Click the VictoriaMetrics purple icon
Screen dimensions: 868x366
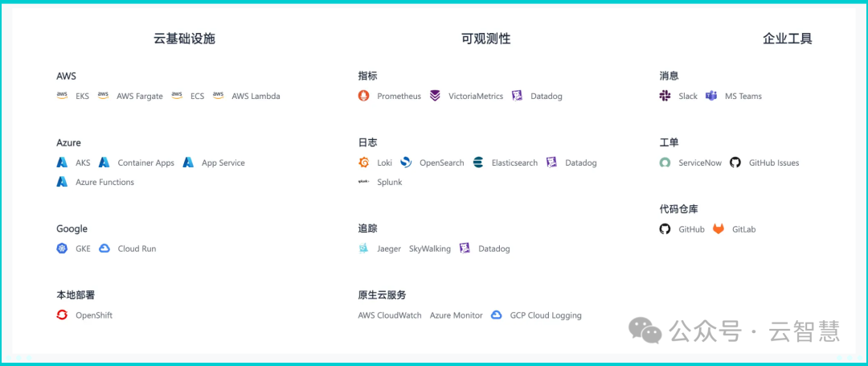tap(435, 96)
